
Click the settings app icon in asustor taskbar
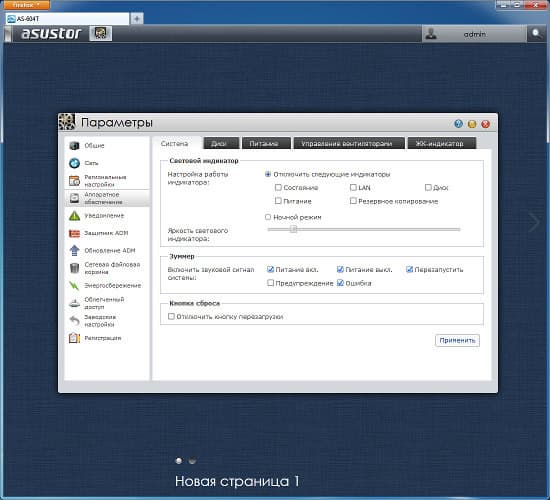[x=101, y=33]
